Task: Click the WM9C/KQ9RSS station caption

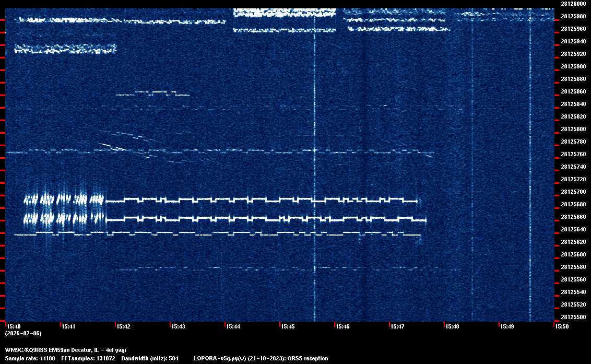Action: [x=65, y=350]
